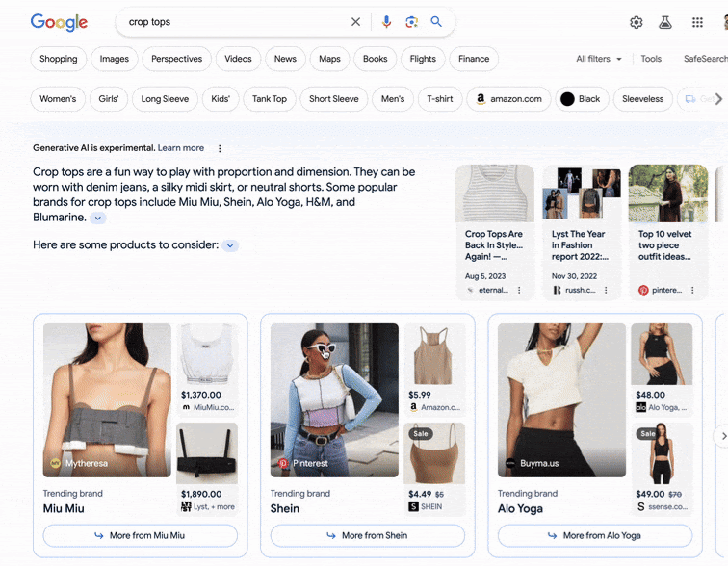Switch to the Images tab
Screen dimensions: 728x566
pos(115,59)
